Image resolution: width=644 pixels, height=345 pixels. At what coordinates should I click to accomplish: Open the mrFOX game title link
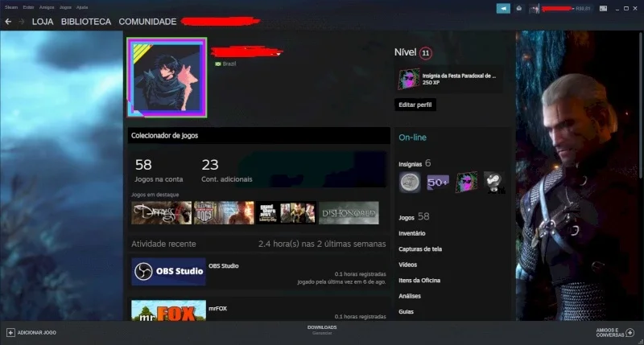coord(217,309)
